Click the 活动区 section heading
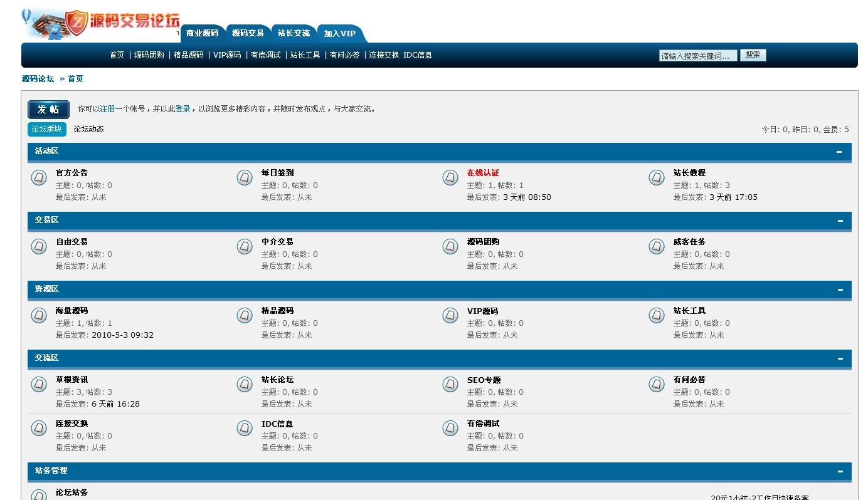Image resolution: width=868 pixels, height=500 pixels. pyautogui.click(x=47, y=151)
